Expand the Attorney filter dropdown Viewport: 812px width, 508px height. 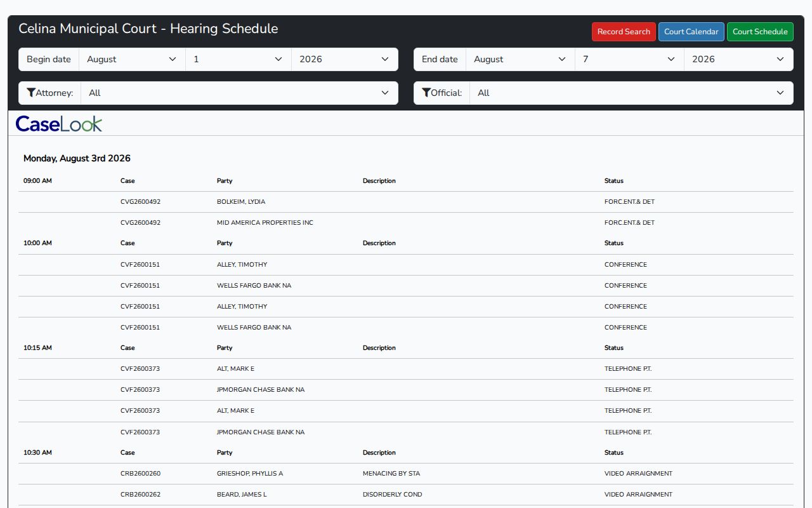(239, 93)
